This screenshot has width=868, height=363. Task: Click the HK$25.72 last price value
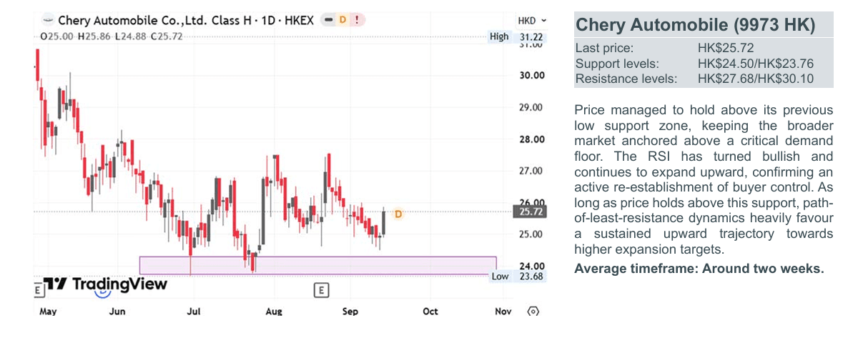pos(726,49)
